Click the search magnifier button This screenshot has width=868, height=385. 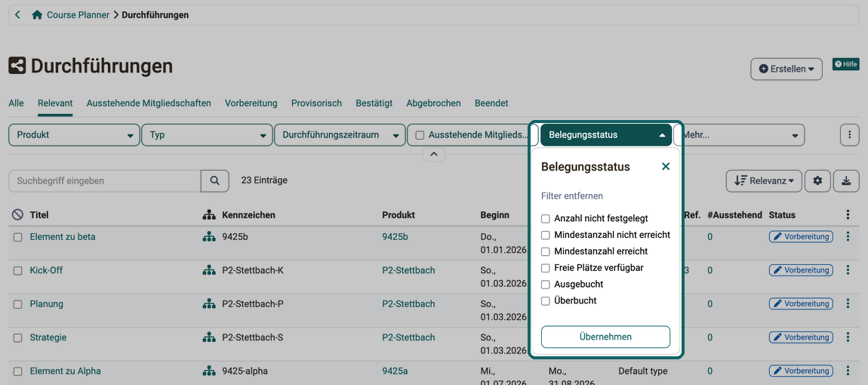pos(215,180)
